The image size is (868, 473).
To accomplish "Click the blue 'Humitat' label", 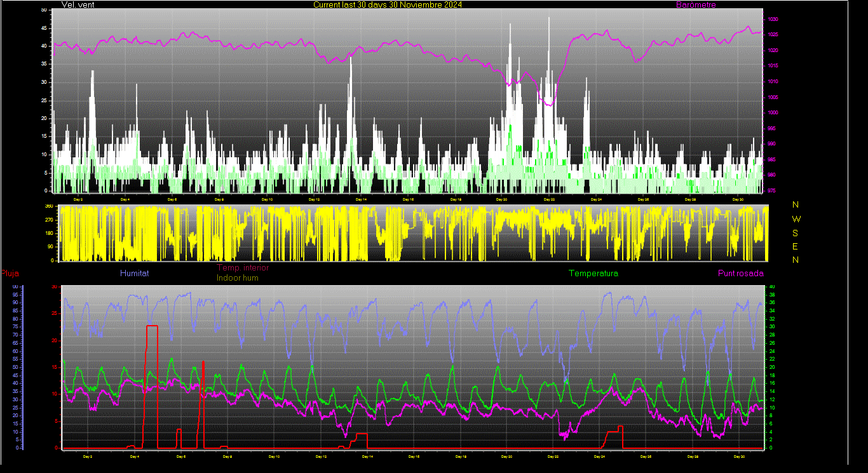I will 135,274.
